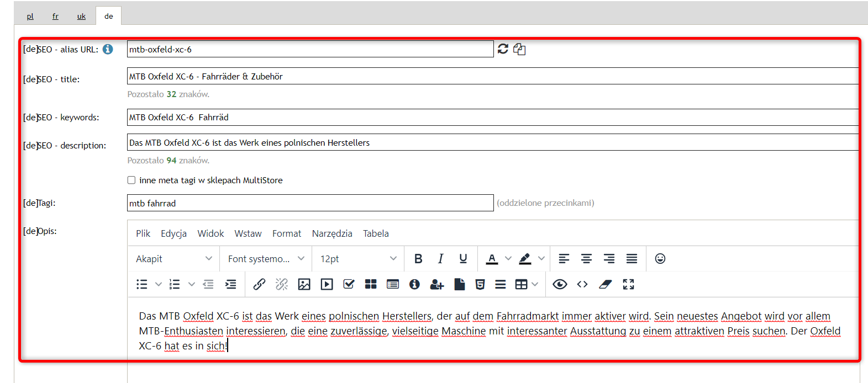Viewport: 868px width, 383px height.
Task: Insert a link using the chain icon
Action: (259, 284)
